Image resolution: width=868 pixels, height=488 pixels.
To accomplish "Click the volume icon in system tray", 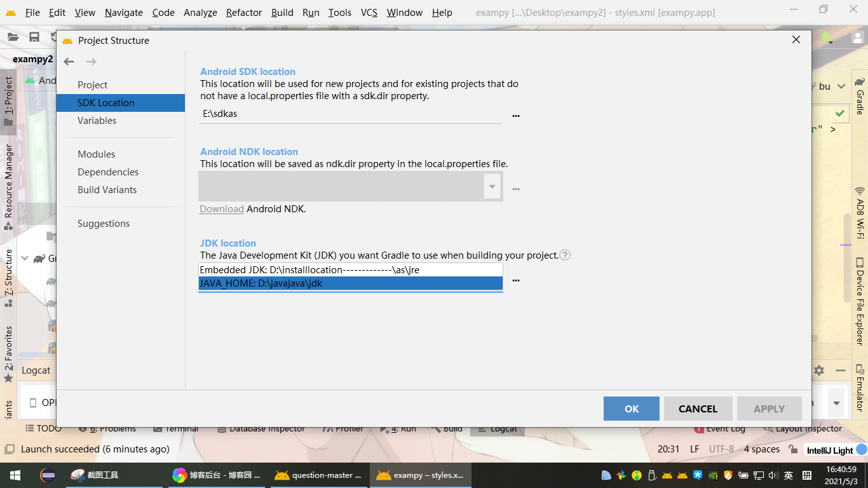I will (773, 475).
